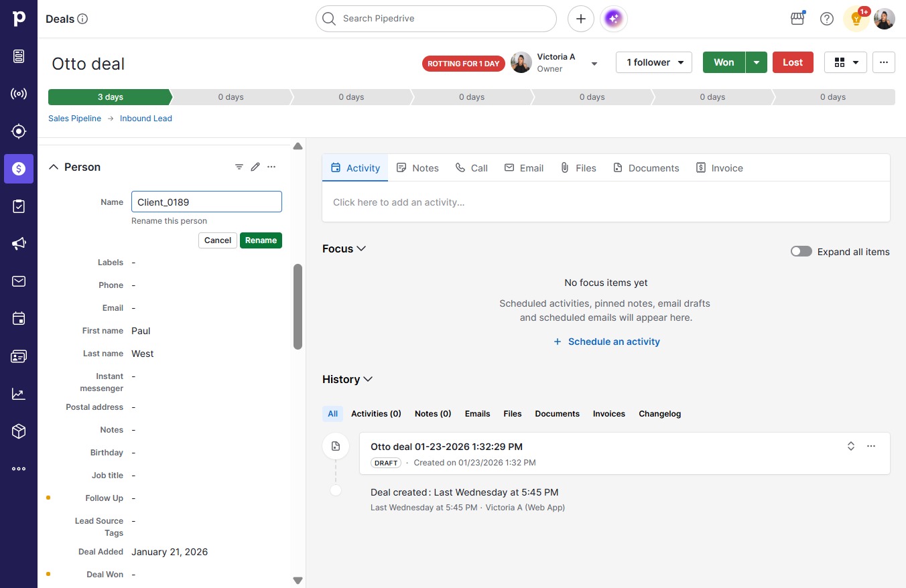This screenshot has width=906, height=588.
Task: Filter history by Notes (0)
Action: [x=433, y=414]
